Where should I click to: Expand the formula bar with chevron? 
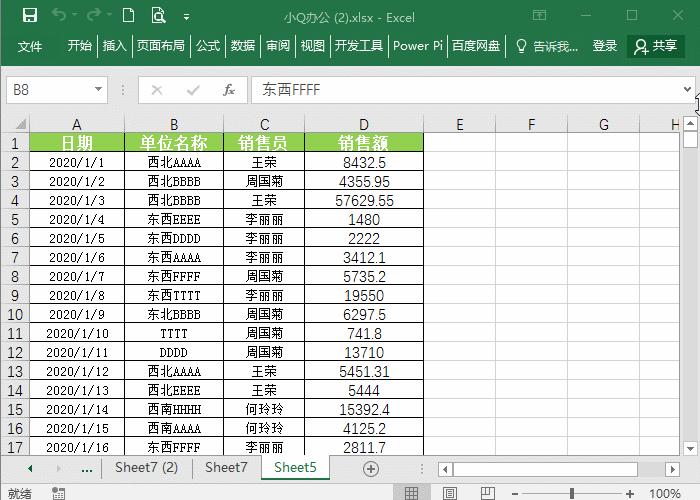pos(687,89)
